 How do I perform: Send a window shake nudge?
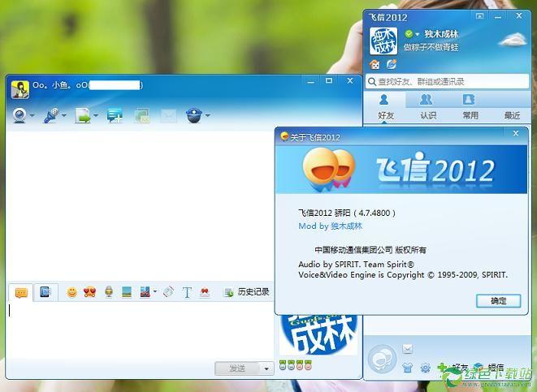(168, 292)
